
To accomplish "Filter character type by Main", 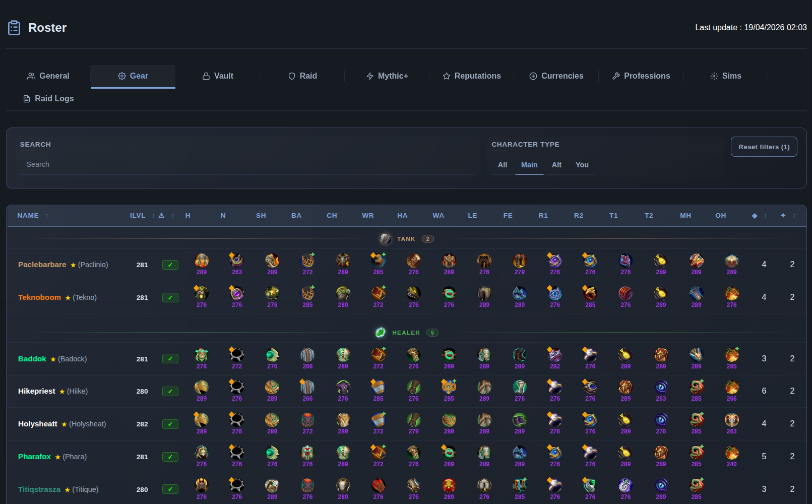I will pyautogui.click(x=529, y=165).
